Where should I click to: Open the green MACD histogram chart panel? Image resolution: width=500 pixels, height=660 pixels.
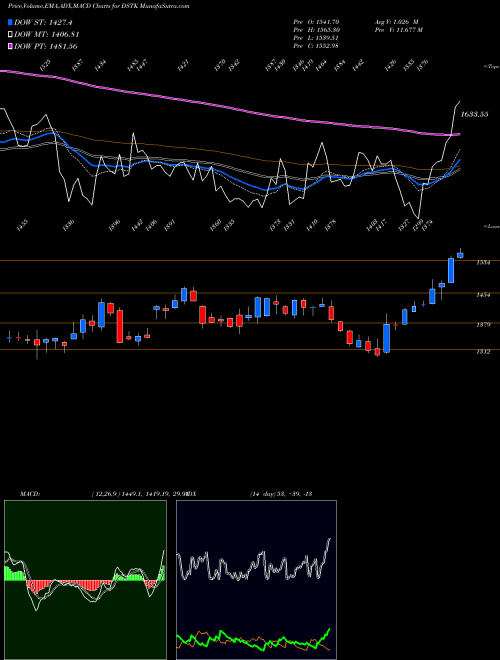(x=85, y=580)
